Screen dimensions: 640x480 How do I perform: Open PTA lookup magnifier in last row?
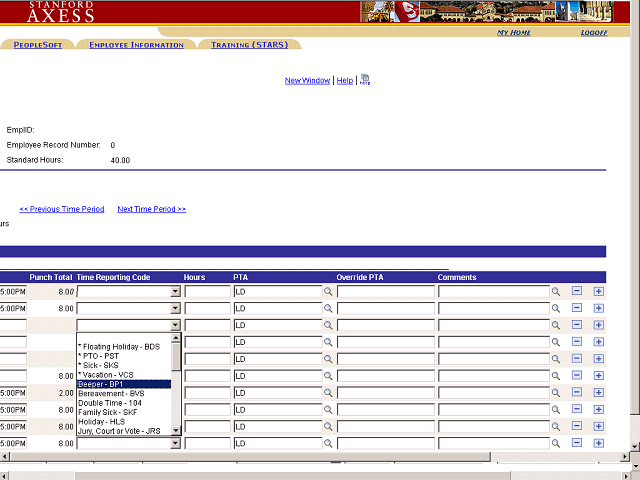point(327,443)
